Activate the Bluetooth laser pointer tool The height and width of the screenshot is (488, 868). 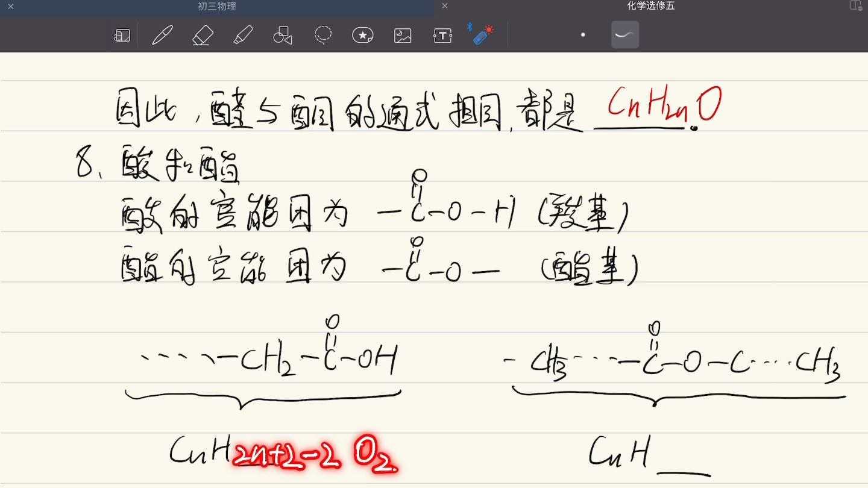480,34
